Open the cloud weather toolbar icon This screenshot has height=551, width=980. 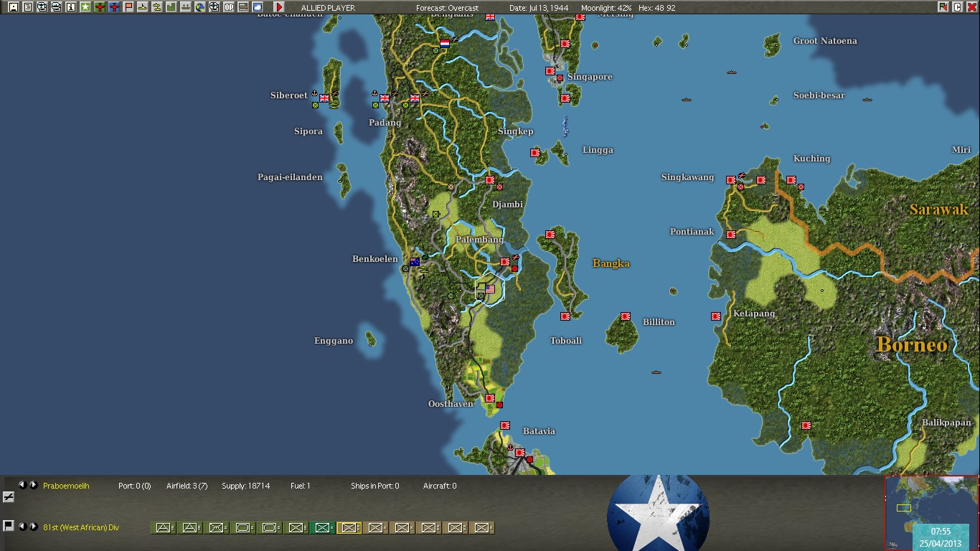(x=258, y=7)
